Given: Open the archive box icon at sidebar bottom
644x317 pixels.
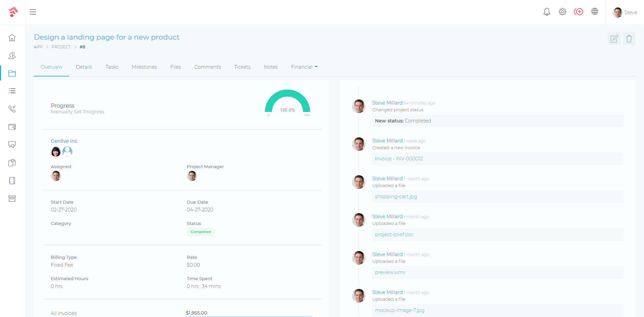Looking at the screenshot, I should (12, 199).
